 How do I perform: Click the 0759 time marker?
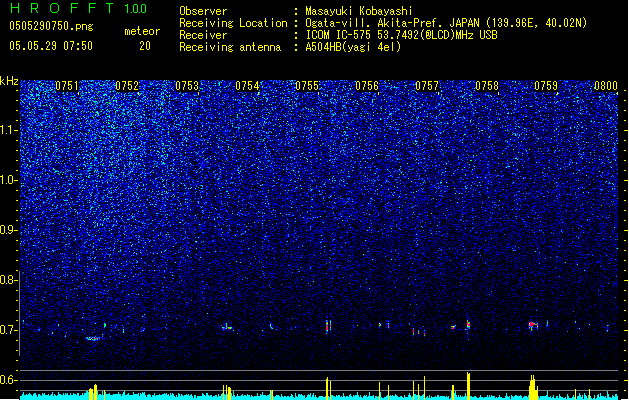(546, 86)
